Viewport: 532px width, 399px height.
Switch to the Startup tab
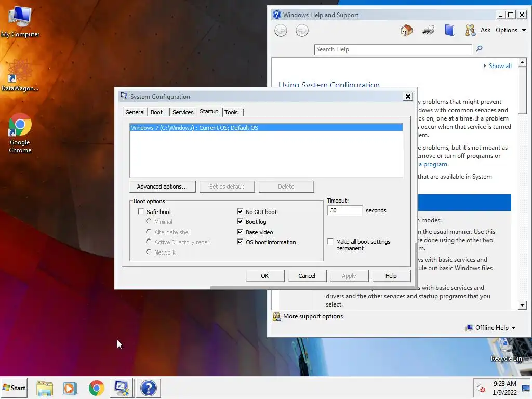(209, 111)
